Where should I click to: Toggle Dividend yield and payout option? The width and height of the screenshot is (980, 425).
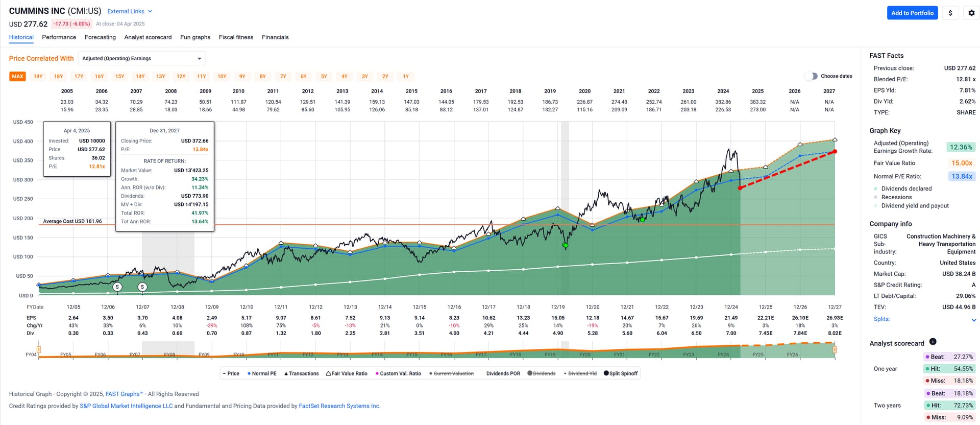coord(911,206)
